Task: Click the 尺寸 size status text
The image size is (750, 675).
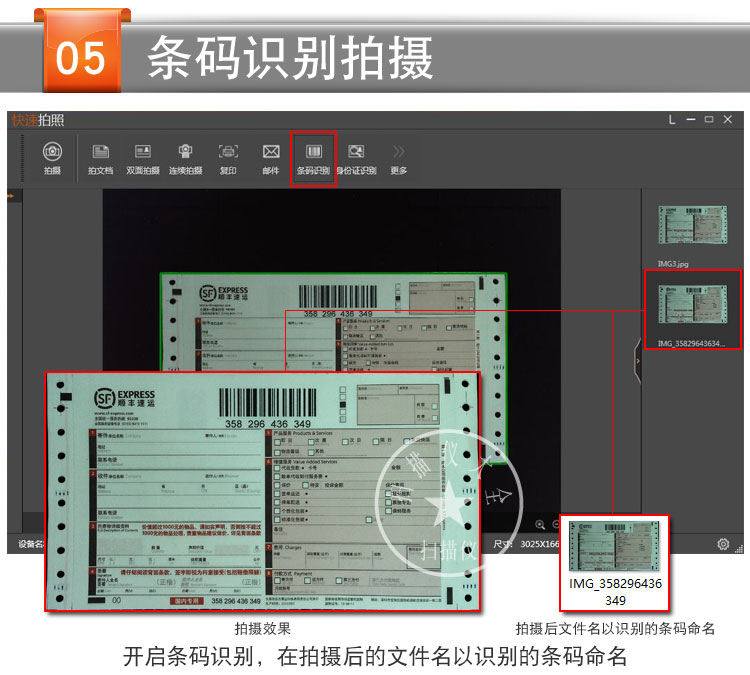Action: (502, 544)
